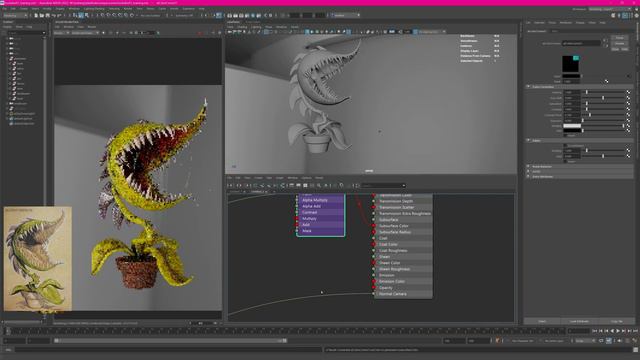640x360 pixels.
Task: Open the Attributes menu in Attribute Editor
Action: (566, 22)
